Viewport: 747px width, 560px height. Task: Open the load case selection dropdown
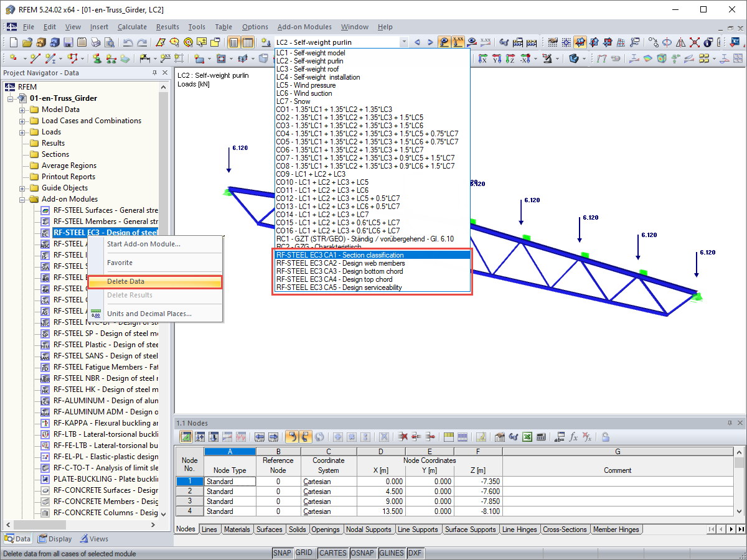pos(403,42)
